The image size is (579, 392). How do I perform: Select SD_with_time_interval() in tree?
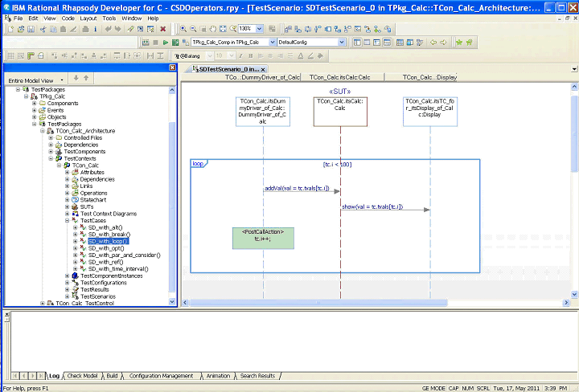118,269
